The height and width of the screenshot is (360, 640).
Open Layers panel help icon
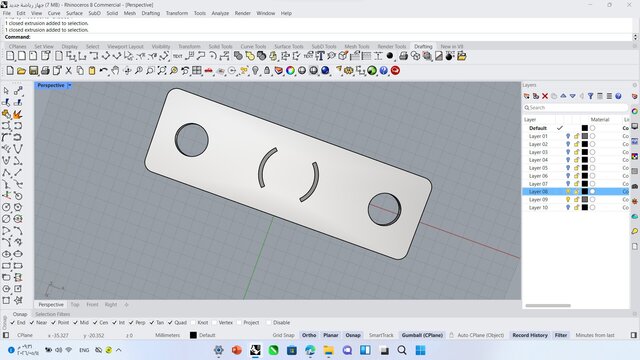click(x=618, y=96)
